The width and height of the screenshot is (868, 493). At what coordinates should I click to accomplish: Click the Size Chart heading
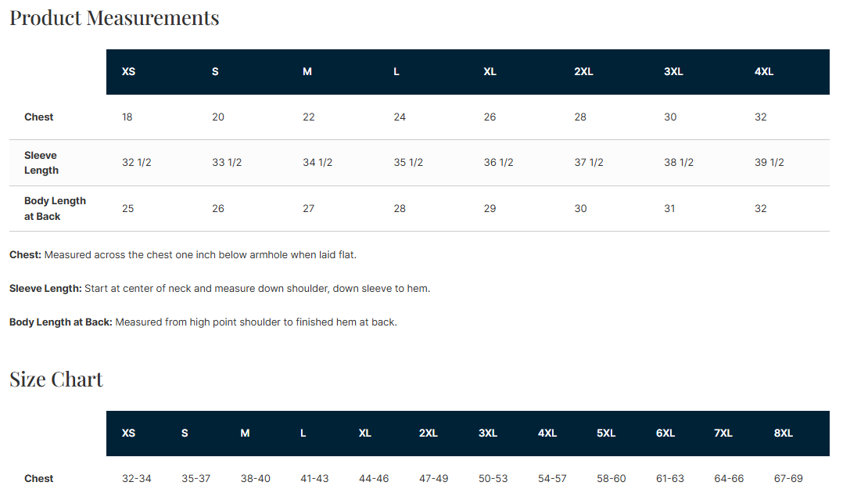[x=56, y=380]
